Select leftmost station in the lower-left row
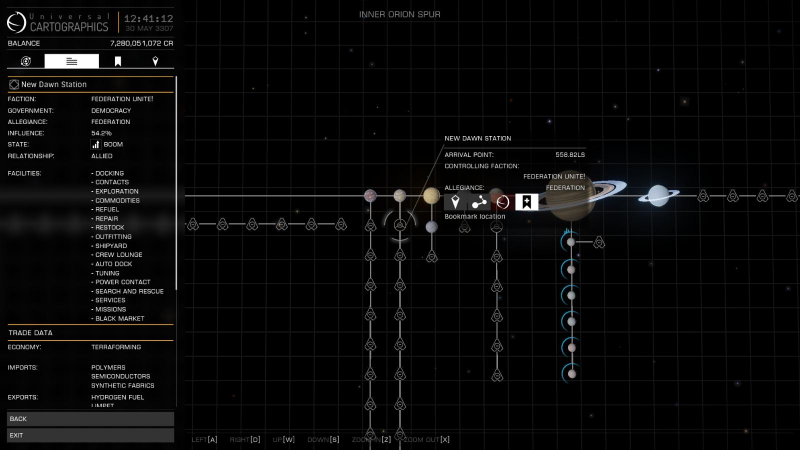 pos(193,224)
